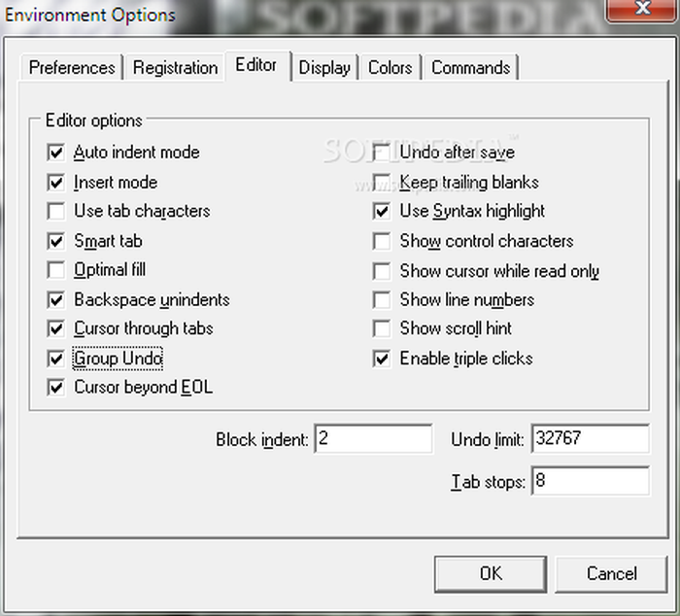Image resolution: width=680 pixels, height=616 pixels.
Task: Click the Cancel button
Action: (610, 573)
